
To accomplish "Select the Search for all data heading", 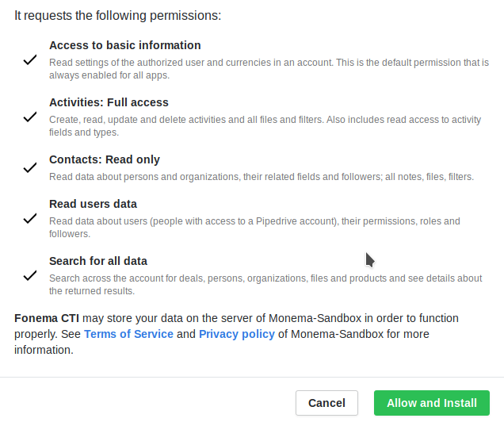I will (x=98, y=261).
